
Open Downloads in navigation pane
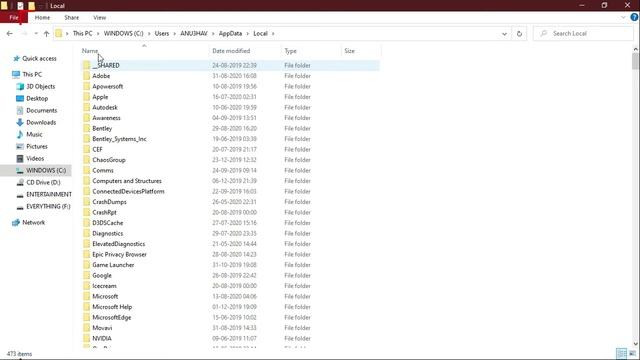[x=41, y=122]
